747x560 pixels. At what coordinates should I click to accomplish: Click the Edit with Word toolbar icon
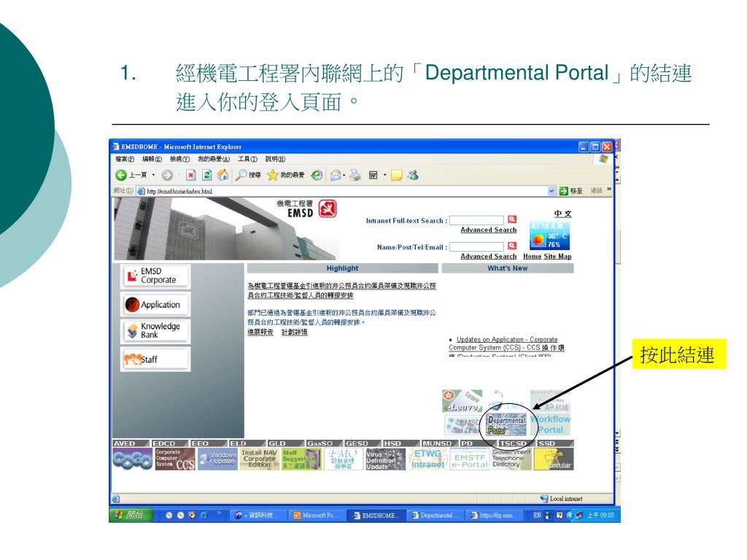click(373, 175)
